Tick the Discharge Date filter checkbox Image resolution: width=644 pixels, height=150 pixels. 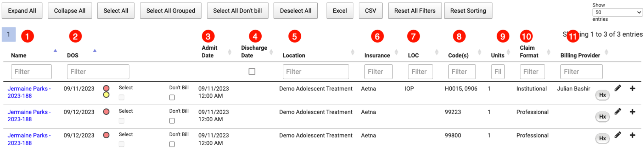(252, 71)
